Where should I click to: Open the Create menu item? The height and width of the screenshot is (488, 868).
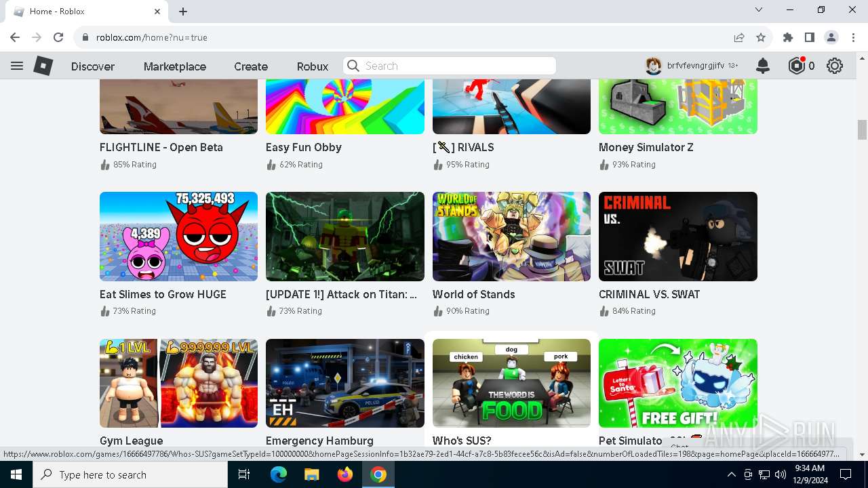tap(251, 66)
